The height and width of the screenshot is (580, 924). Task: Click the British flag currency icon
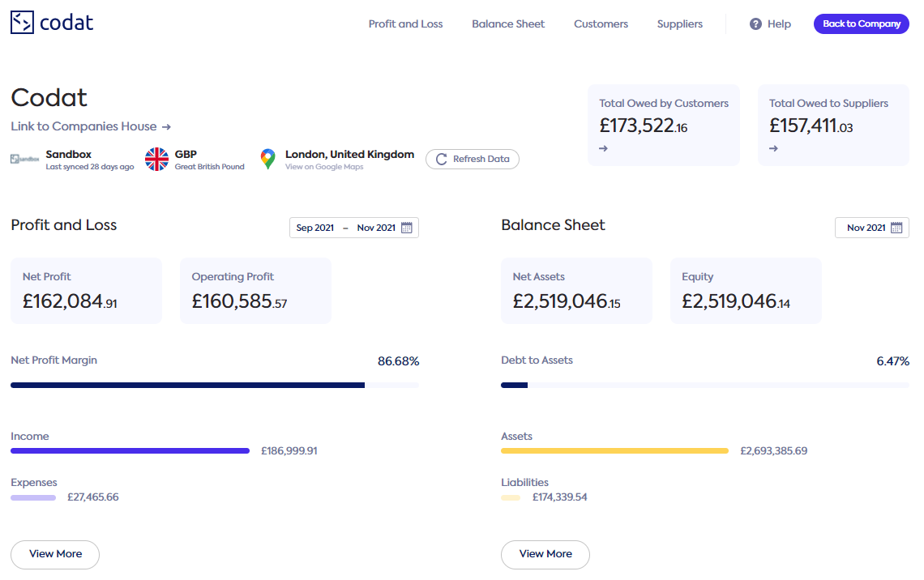[x=156, y=160]
